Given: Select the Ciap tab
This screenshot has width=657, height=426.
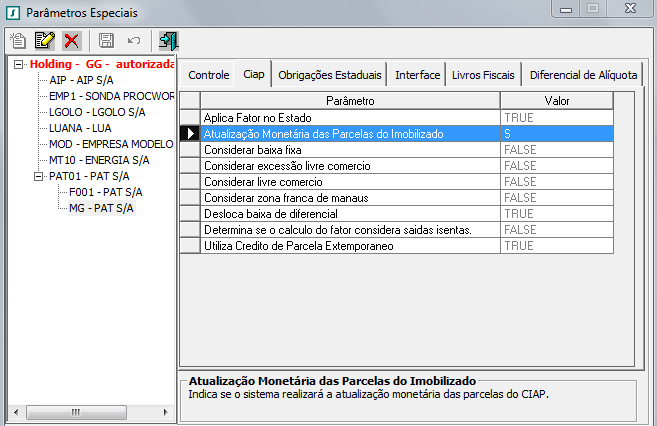Looking at the screenshot, I should (253, 74).
